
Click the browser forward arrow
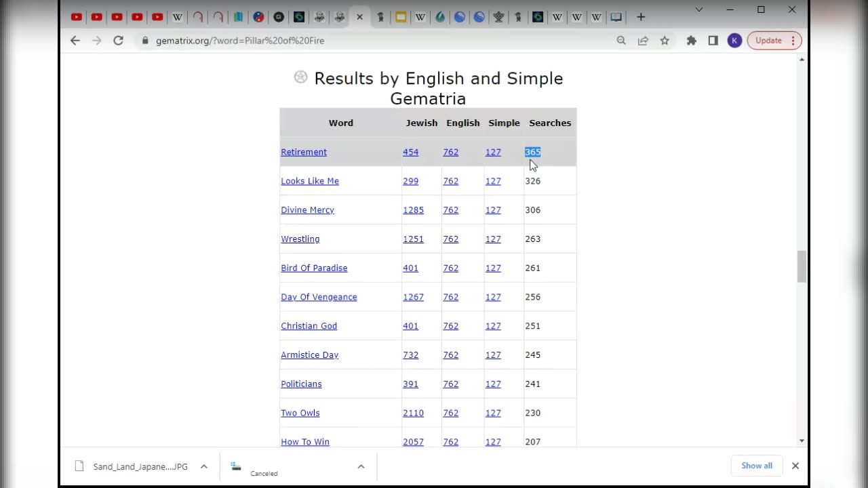point(97,41)
